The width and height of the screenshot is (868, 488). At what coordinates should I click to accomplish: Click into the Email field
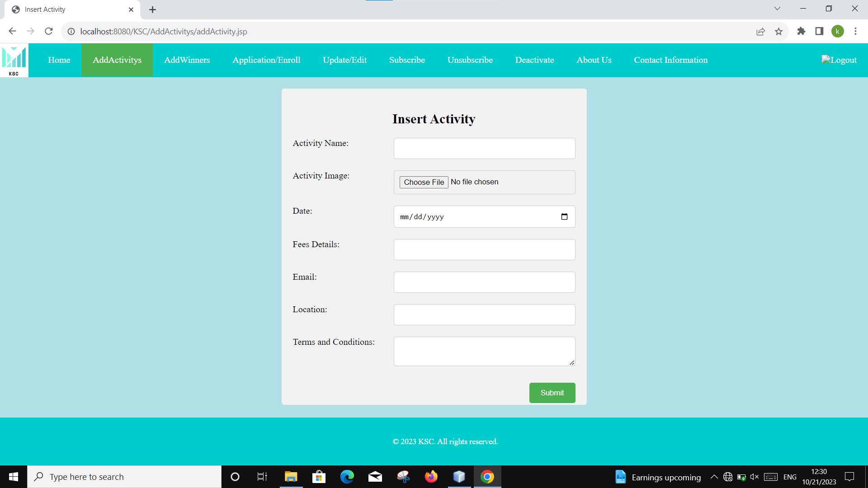coord(484,282)
